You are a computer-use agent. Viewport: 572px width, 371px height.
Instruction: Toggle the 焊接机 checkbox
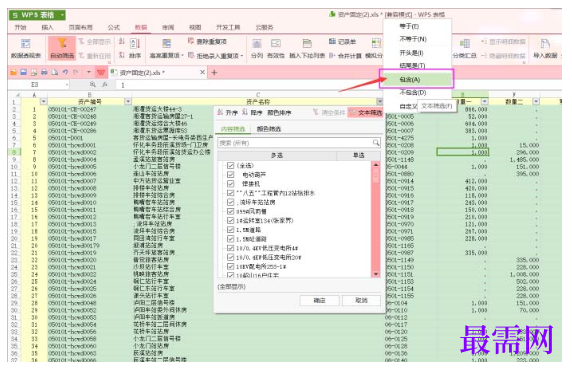point(230,183)
